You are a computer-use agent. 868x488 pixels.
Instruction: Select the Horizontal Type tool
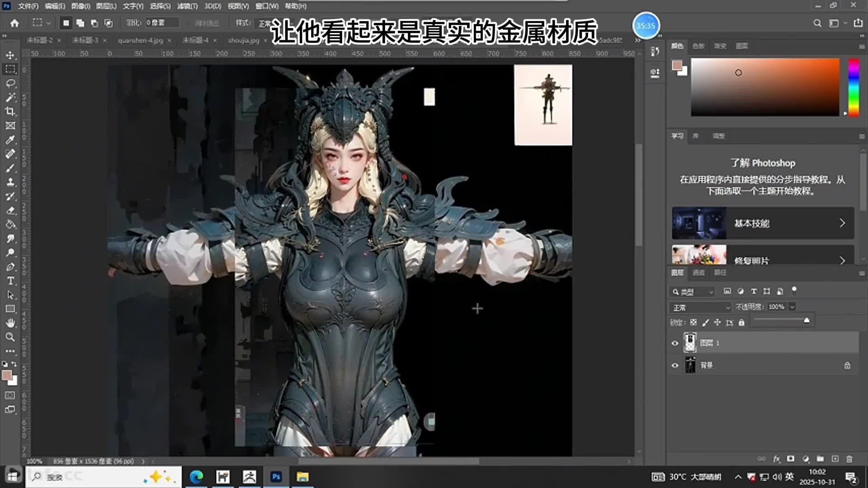click(10, 281)
